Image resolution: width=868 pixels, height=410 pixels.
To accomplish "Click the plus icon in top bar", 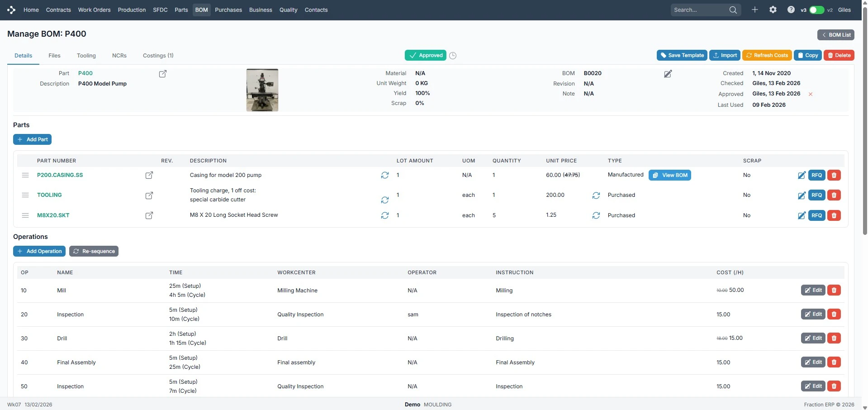I will point(754,10).
